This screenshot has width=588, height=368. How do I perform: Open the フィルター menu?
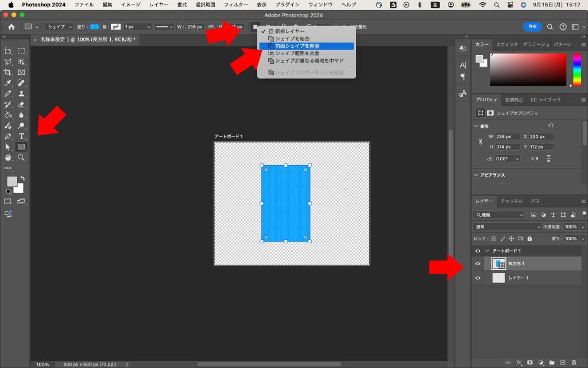click(235, 5)
